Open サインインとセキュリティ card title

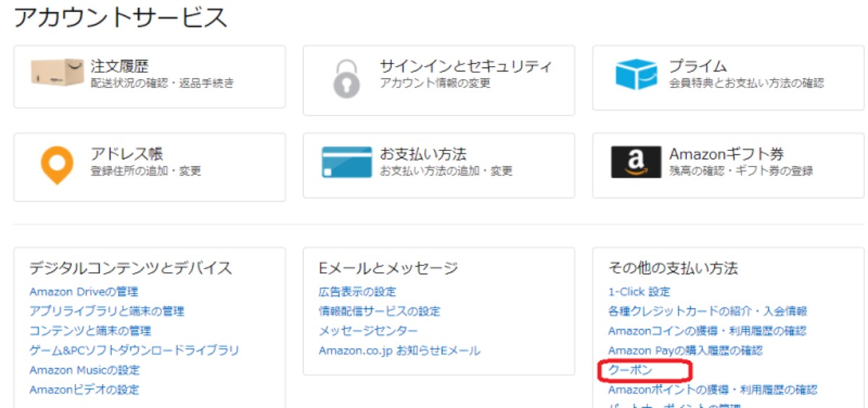[466, 67]
